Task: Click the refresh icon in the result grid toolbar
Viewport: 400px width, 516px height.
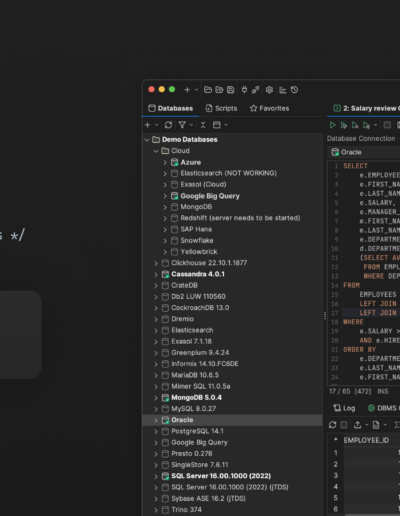Action: coord(332,425)
